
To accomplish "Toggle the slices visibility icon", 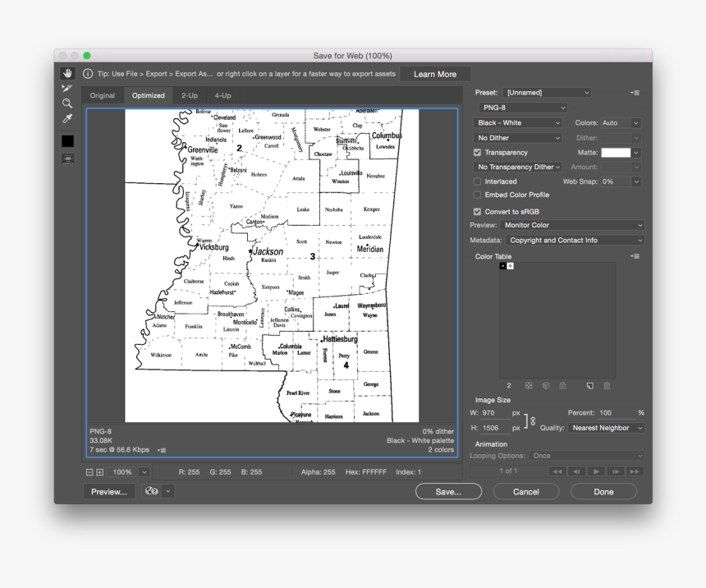I will coord(66,158).
